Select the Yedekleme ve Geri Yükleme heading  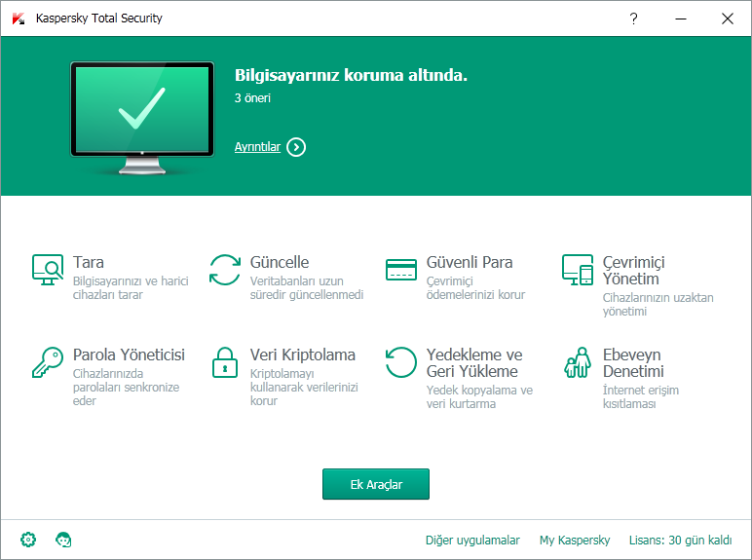473,363
